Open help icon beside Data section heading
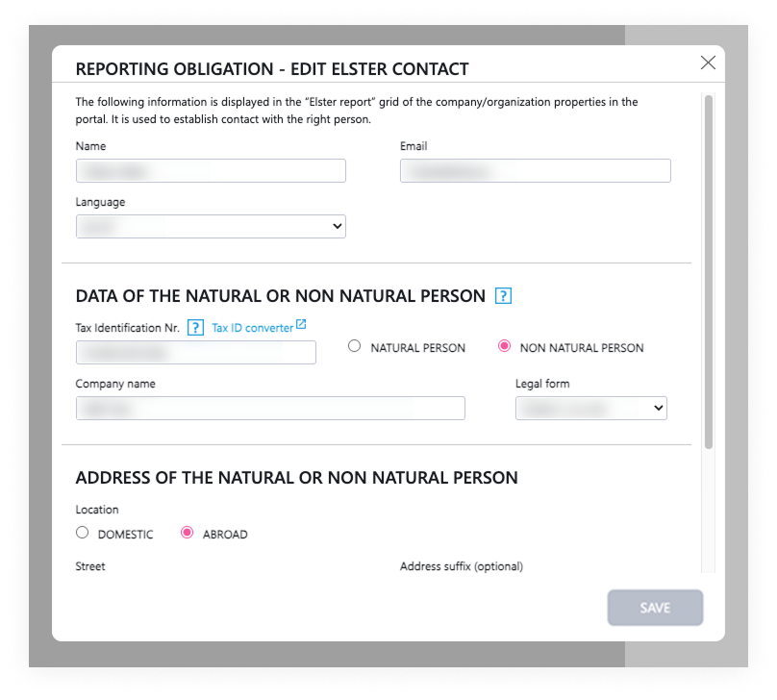The width and height of the screenshot is (777, 700). (x=503, y=296)
